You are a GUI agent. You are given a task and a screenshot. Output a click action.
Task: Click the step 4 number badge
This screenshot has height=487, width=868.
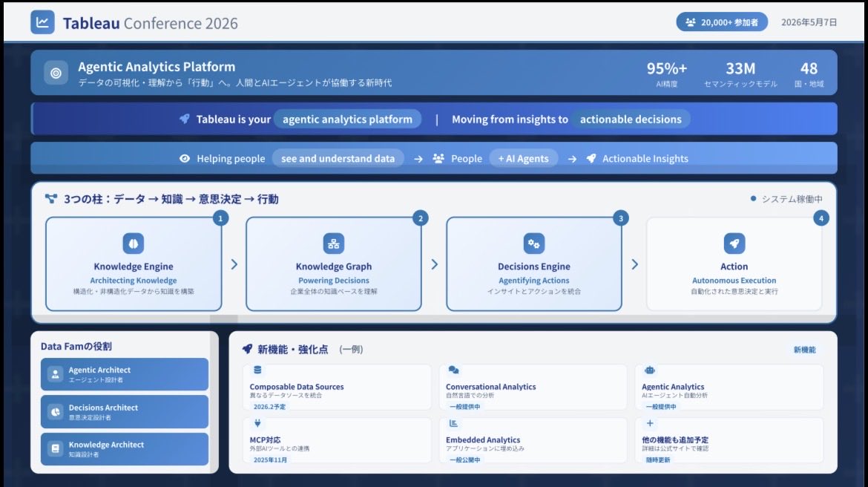(821, 218)
